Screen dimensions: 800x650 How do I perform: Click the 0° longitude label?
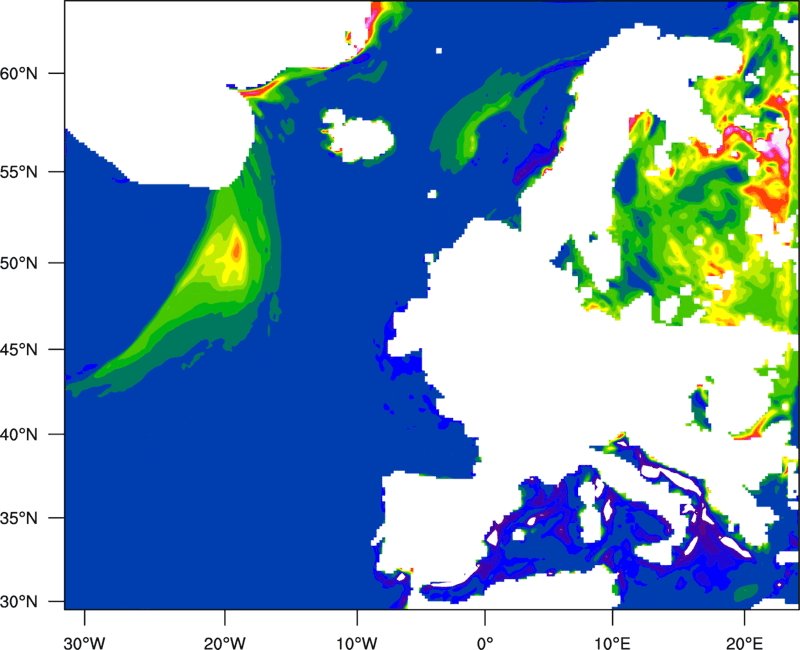coord(485,643)
